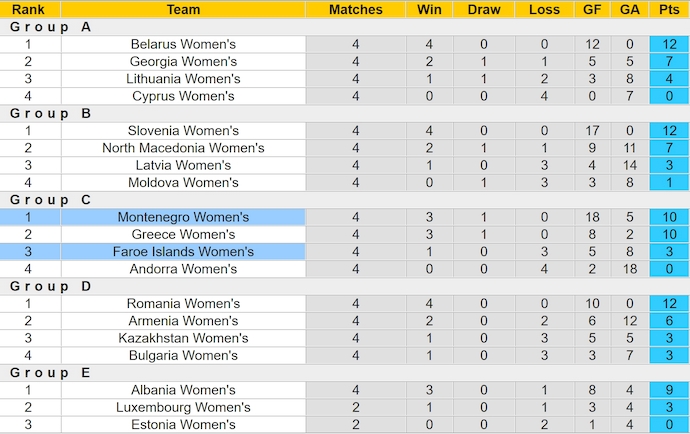Click Greece Women's team name
The image size is (690, 434).
point(183,235)
